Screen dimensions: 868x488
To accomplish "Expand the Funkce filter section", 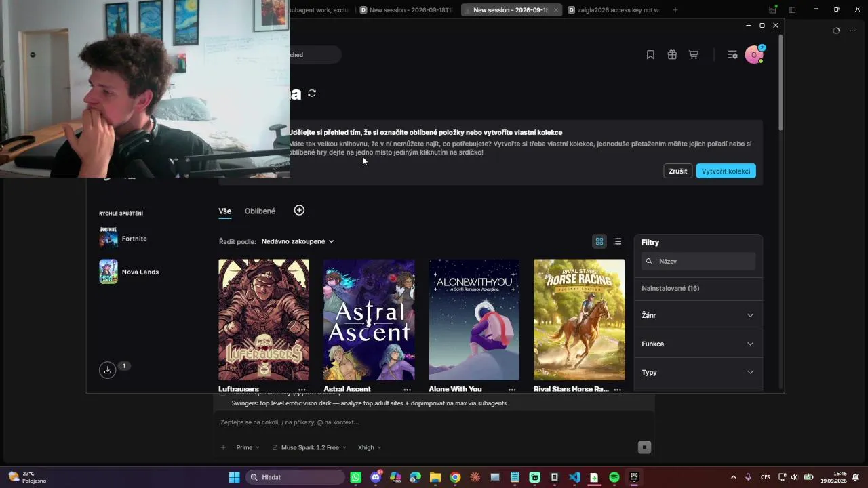I will pyautogui.click(x=698, y=344).
